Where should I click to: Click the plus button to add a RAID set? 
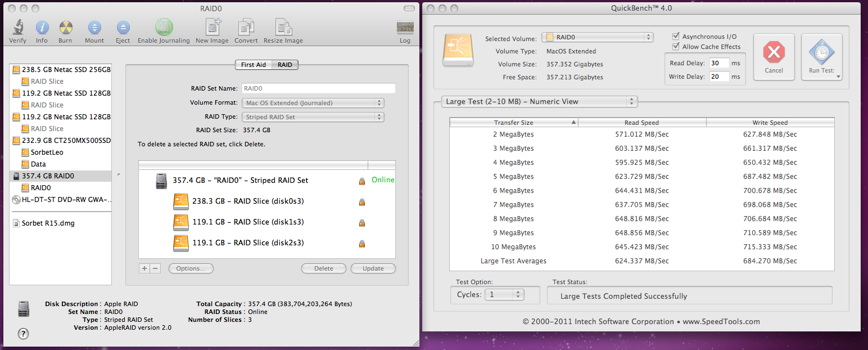coord(144,268)
